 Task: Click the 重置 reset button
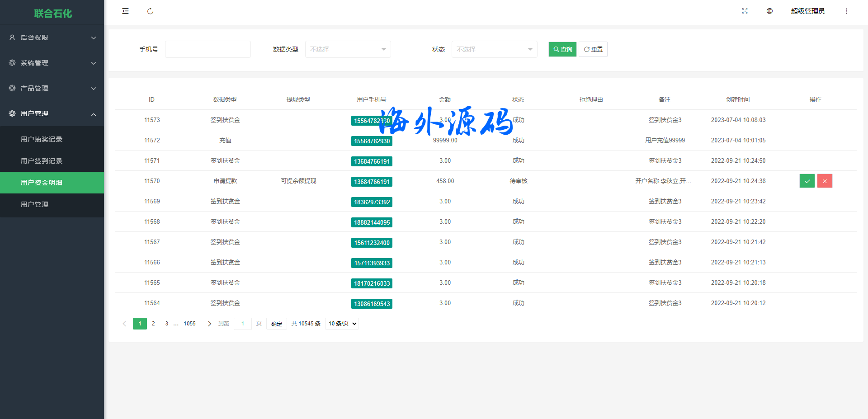[593, 49]
